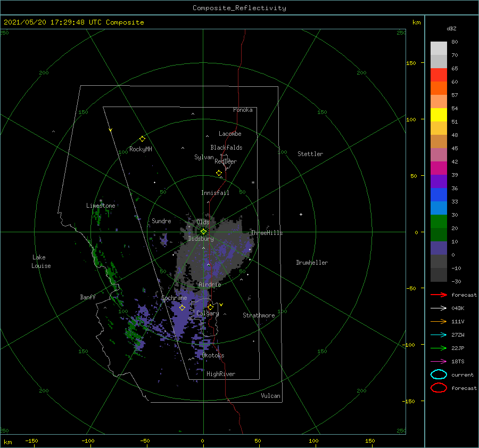Screen dimensions: 479x448
Task: Pick the red 60–65 dBZ color swatch
Action: (439, 75)
